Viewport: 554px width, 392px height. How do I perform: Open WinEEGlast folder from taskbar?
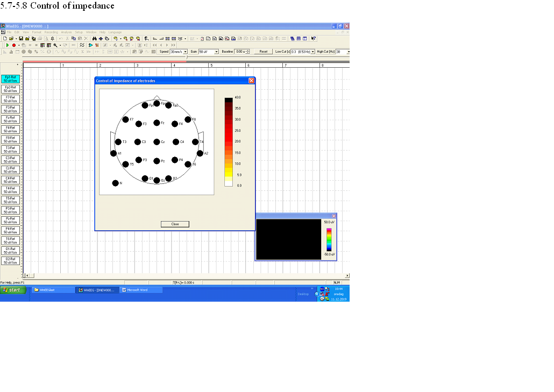(53, 290)
